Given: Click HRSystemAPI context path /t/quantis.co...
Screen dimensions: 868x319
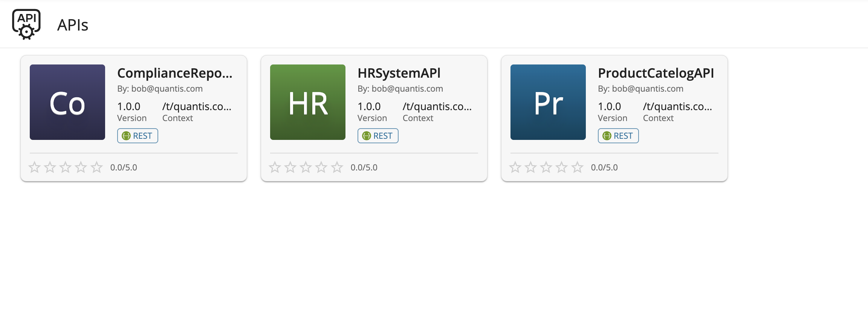Looking at the screenshot, I should [437, 107].
